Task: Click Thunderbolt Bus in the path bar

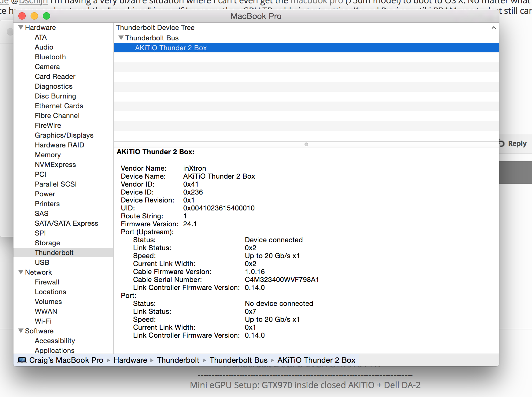Action: tap(238, 360)
